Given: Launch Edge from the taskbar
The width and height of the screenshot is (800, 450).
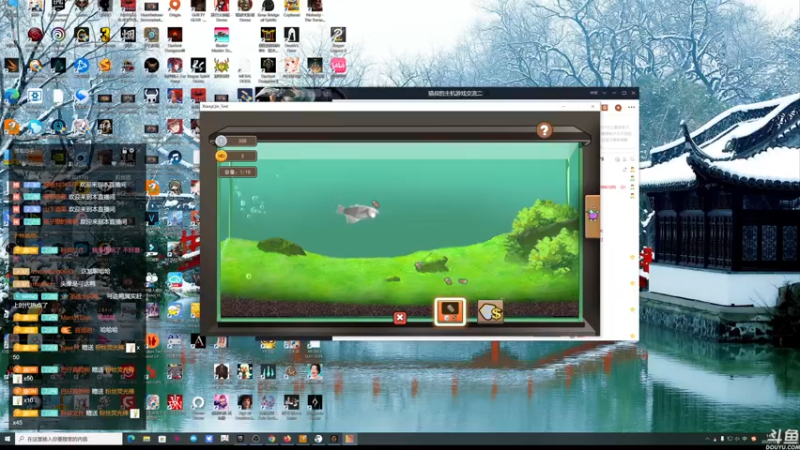Looking at the screenshot, I should click(x=131, y=439).
